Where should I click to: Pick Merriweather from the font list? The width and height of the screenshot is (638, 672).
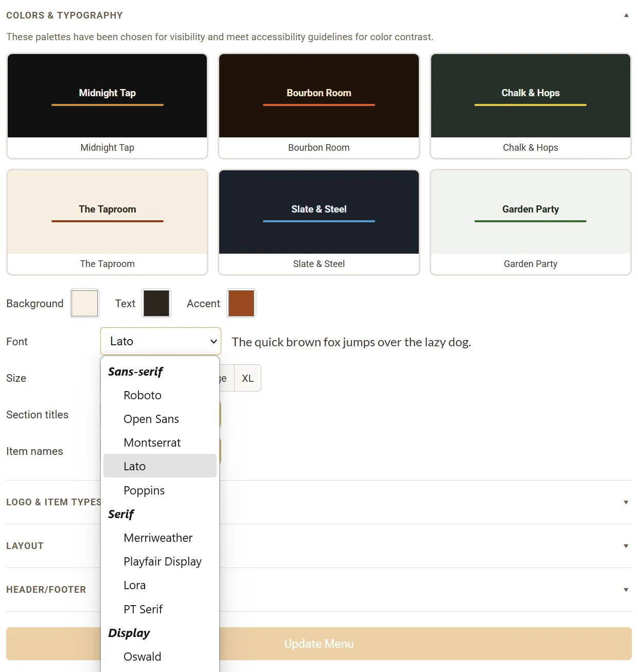pos(160,538)
